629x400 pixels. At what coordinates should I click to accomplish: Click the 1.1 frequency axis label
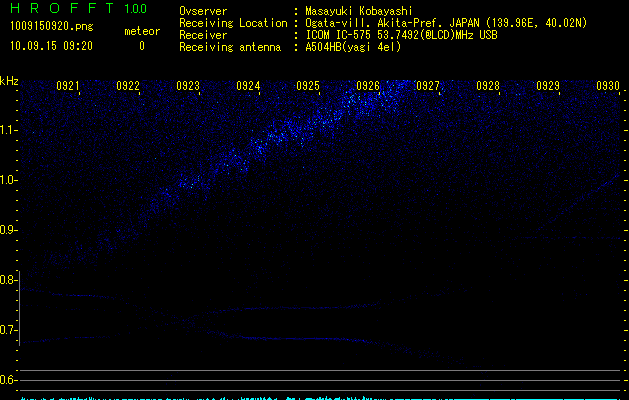tap(9, 130)
